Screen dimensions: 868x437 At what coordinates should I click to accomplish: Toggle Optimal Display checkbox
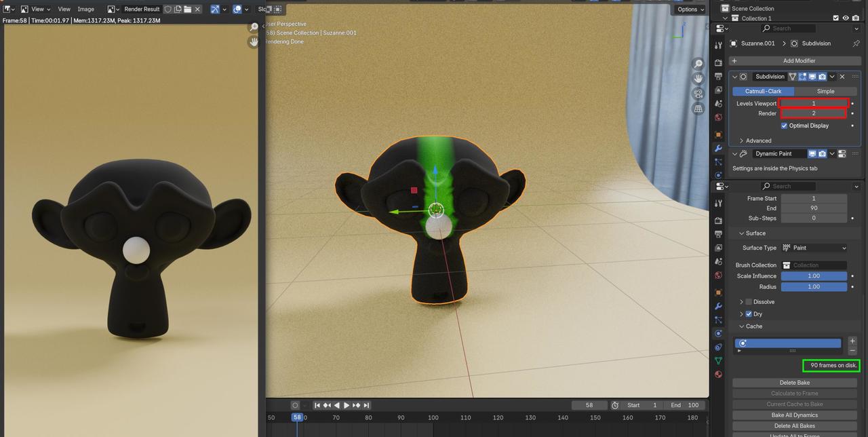coord(785,126)
